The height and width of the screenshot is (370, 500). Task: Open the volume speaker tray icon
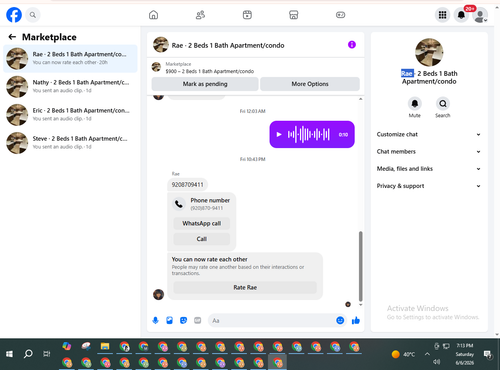[437, 362]
